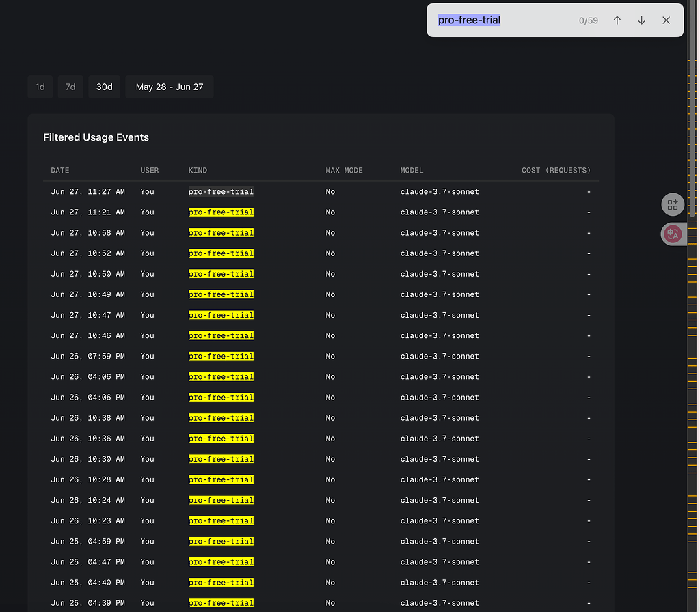Click claude-3.7-sonnet in the Jun 26, 10:24 AM row

440,500
